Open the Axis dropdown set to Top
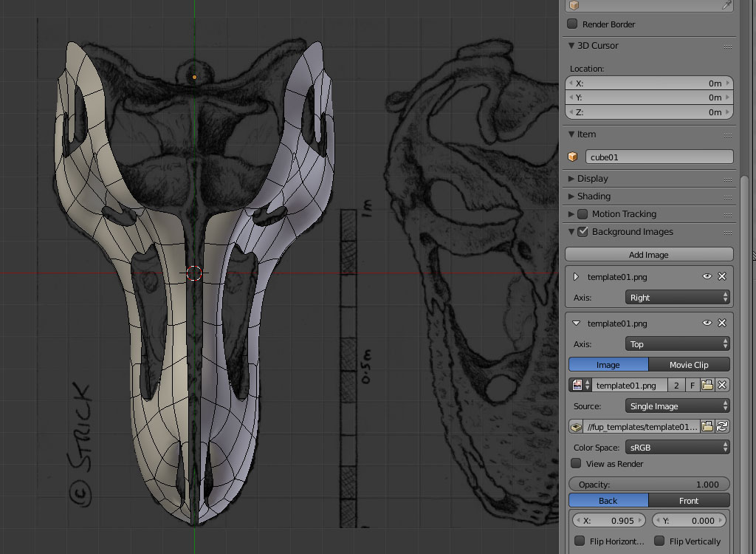The height and width of the screenshot is (554, 756). pyautogui.click(x=678, y=344)
